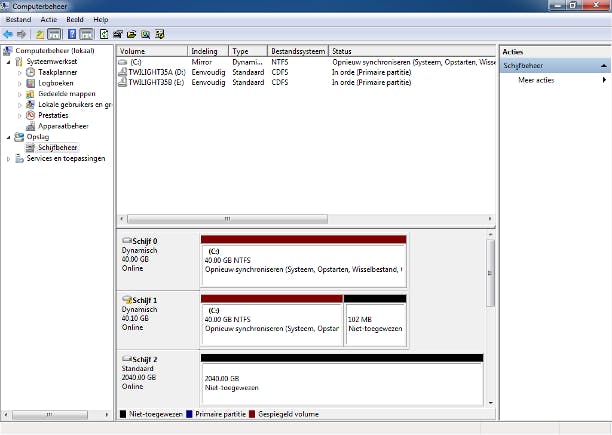Screen dimensions: 612x435
Task: Expand the Logboeken tree node
Action: [x=20, y=83]
